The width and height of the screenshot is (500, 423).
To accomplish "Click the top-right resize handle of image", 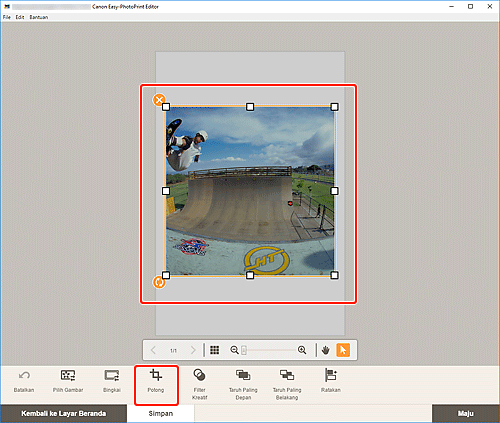I will pos(334,107).
